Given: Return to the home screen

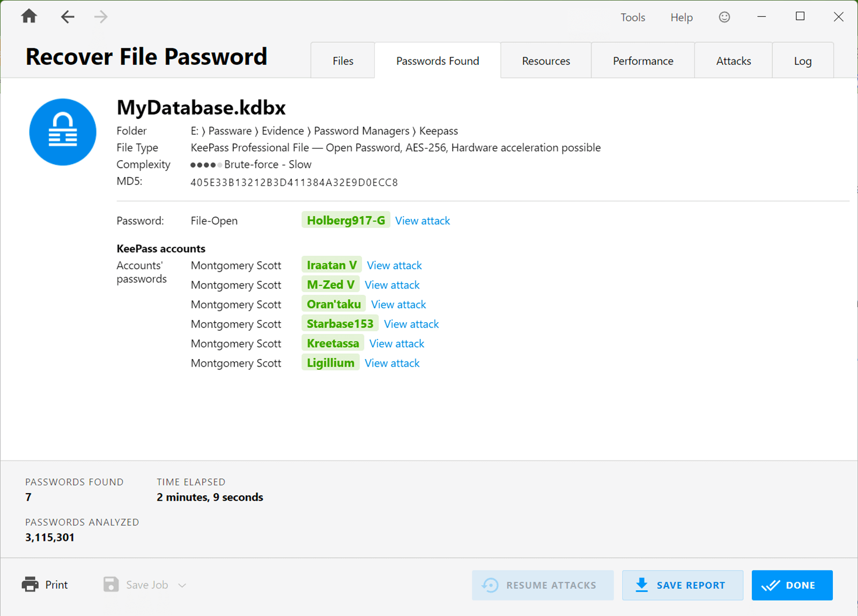Looking at the screenshot, I should [x=28, y=17].
